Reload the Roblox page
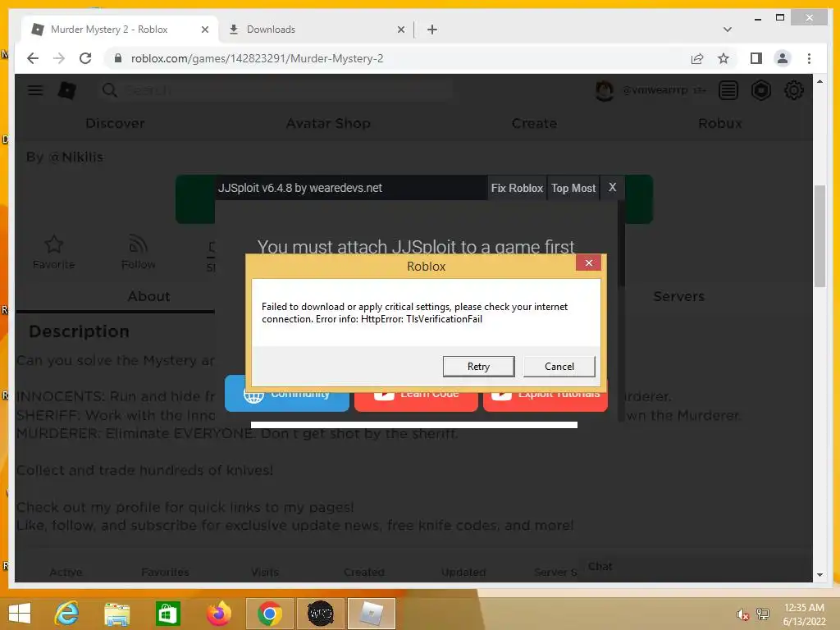The image size is (840, 630). 85,58
